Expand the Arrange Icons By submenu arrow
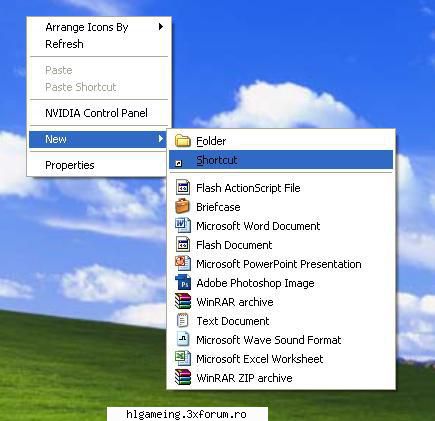The width and height of the screenshot is (435, 421). [x=161, y=27]
